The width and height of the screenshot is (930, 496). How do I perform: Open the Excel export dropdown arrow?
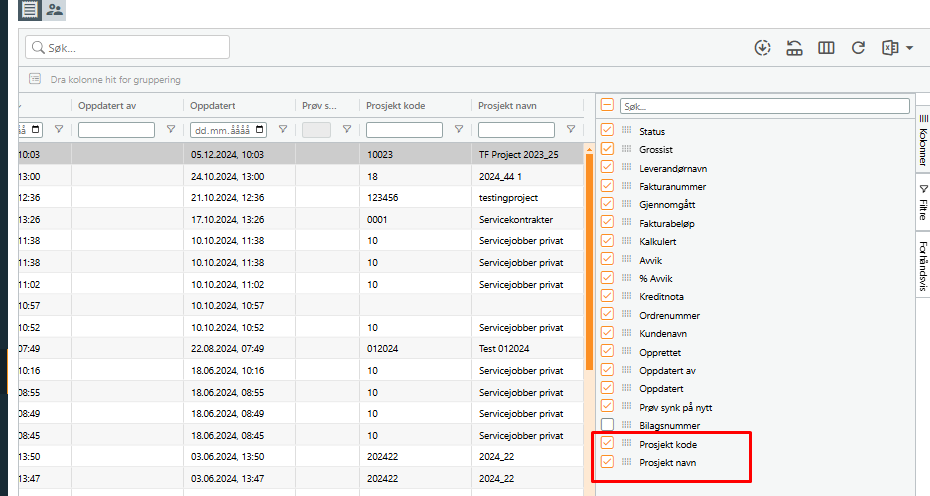[x=909, y=48]
